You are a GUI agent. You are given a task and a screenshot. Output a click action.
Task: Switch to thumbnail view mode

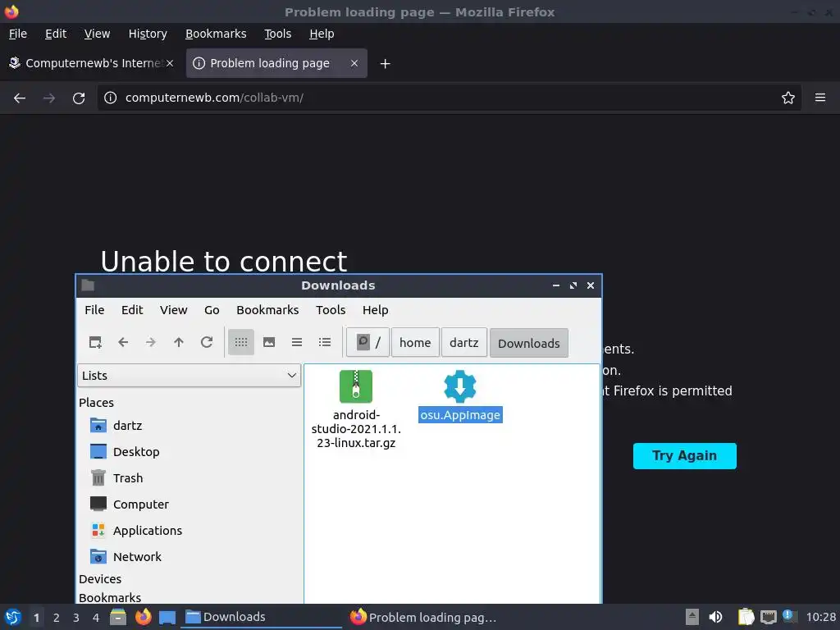click(x=269, y=342)
